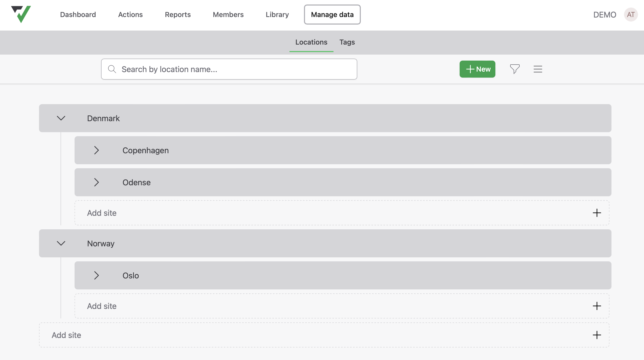Open the Members page
This screenshot has width=644, height=360.
(228, 15)
